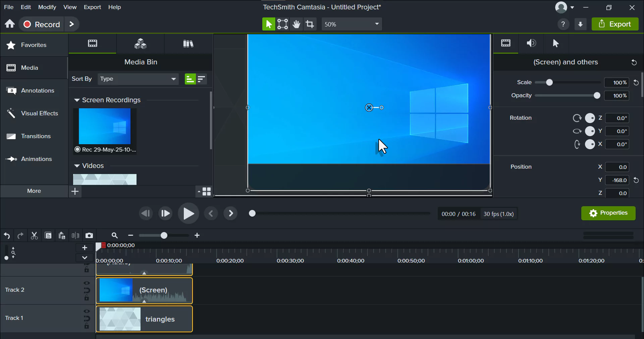Click the Properties button
The width and height of the screenshot is (644, 339).
coord(608,213)
